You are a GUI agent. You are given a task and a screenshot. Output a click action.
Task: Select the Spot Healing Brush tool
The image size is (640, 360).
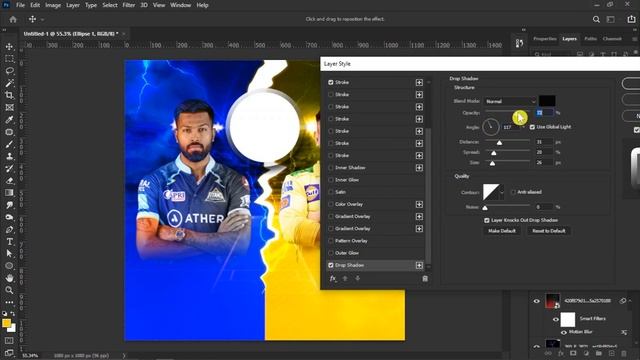coord(9,132)
